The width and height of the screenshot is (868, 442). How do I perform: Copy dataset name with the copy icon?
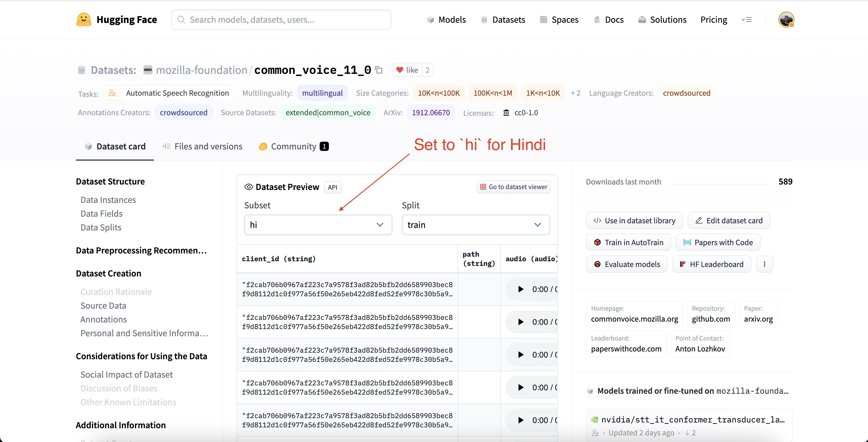pyautogui.click(x=379, y=70)
